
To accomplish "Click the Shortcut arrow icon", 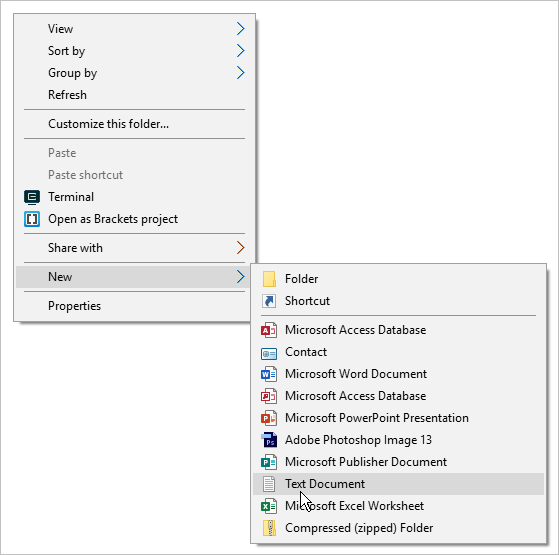I will coord(269,301).
